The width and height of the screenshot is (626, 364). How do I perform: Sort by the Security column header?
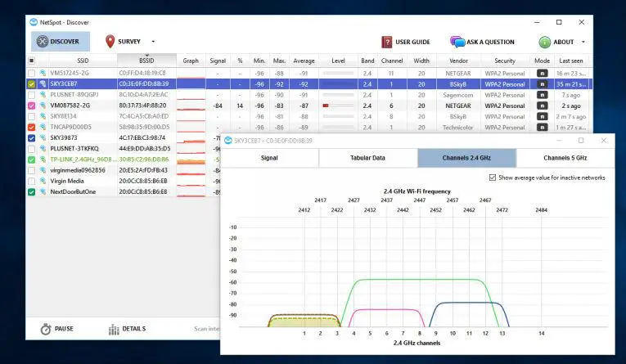click(x=505, y=61)
